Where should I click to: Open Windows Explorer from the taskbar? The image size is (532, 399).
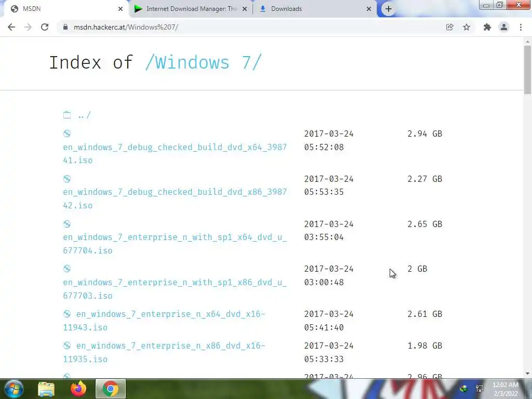(x=46, y=389)
